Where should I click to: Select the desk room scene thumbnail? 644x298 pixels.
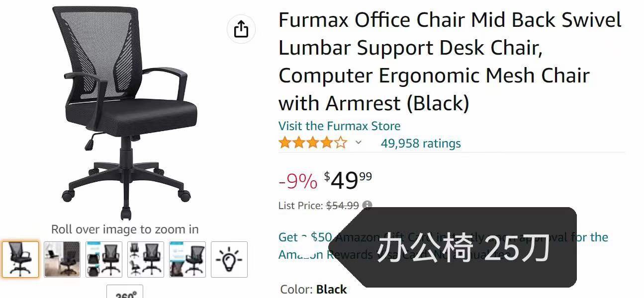62,259
